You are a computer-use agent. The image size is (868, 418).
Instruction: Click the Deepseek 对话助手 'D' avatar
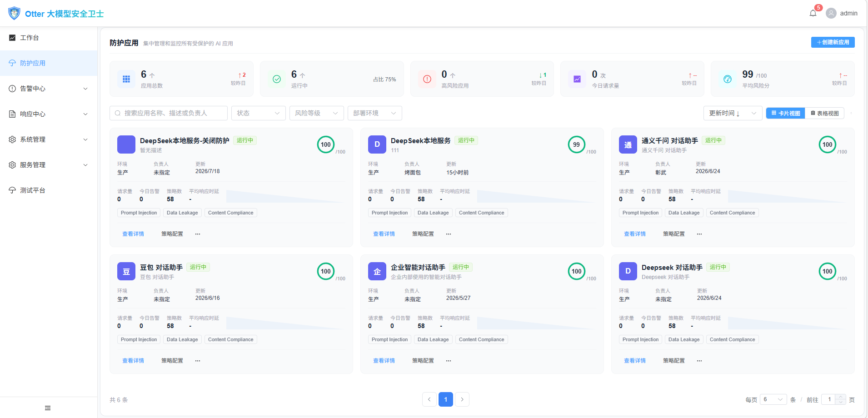(x=628, y=271)
